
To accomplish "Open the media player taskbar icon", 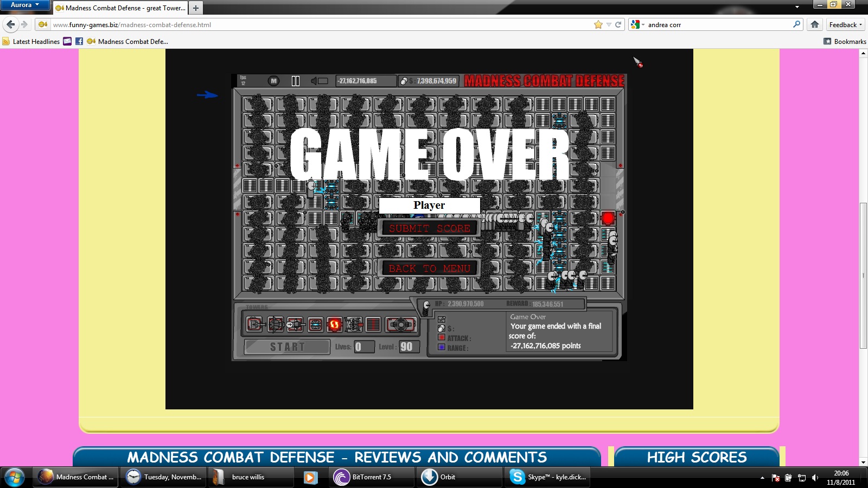I will (x=310, y=477).
